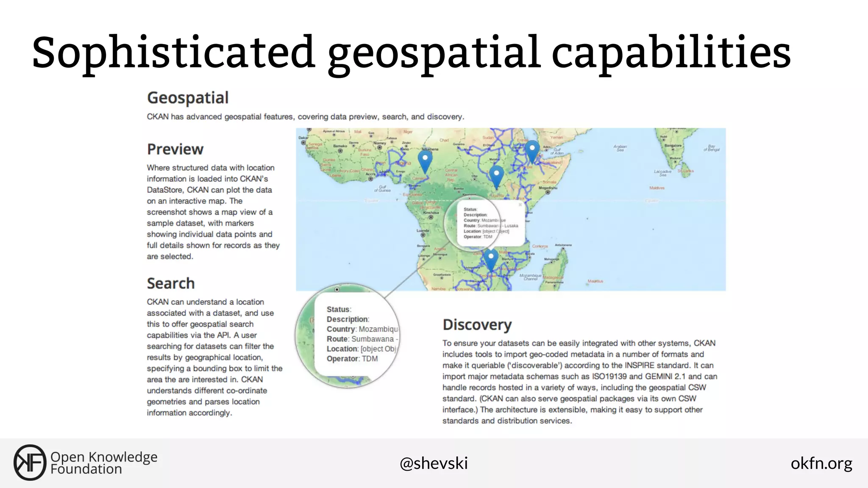This screenshot has height=488, width=868.
Task: Click the Open Knowledge Foundation circular logo
Action: [29, 463]
